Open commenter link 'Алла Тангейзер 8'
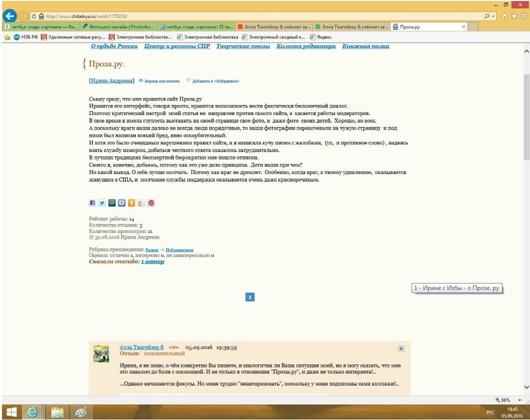Viewport: 530px width, 420px height. (x=141, y=347)
